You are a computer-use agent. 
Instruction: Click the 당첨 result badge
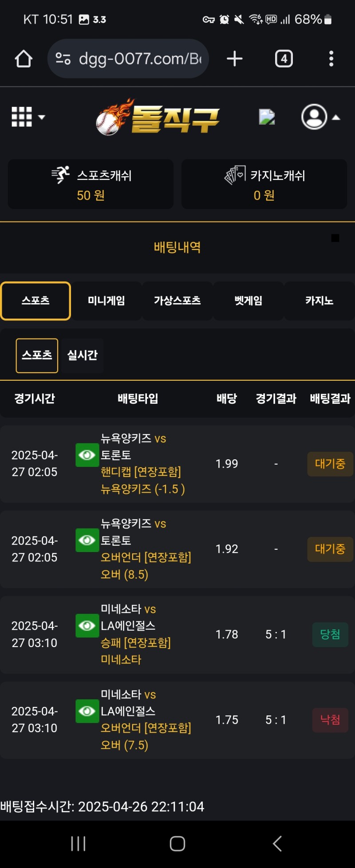330,635
